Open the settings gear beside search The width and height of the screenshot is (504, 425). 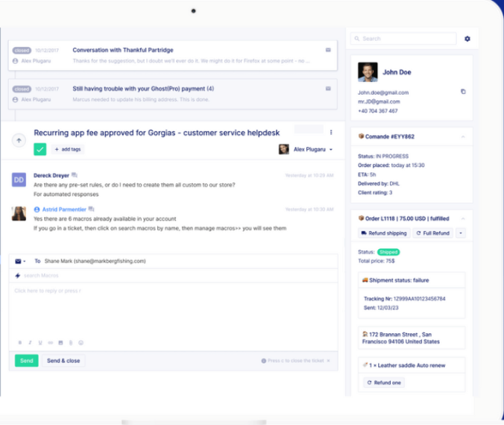coord(467,39)
